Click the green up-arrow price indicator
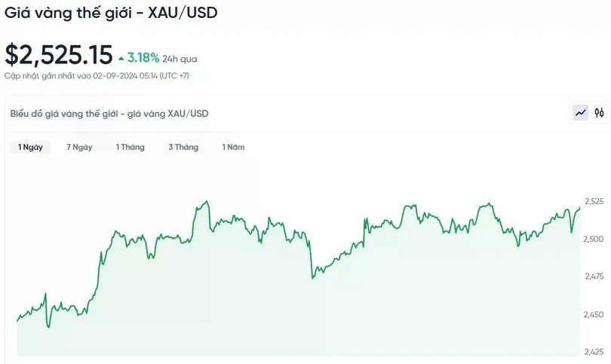611x364 pixels. 121,58
